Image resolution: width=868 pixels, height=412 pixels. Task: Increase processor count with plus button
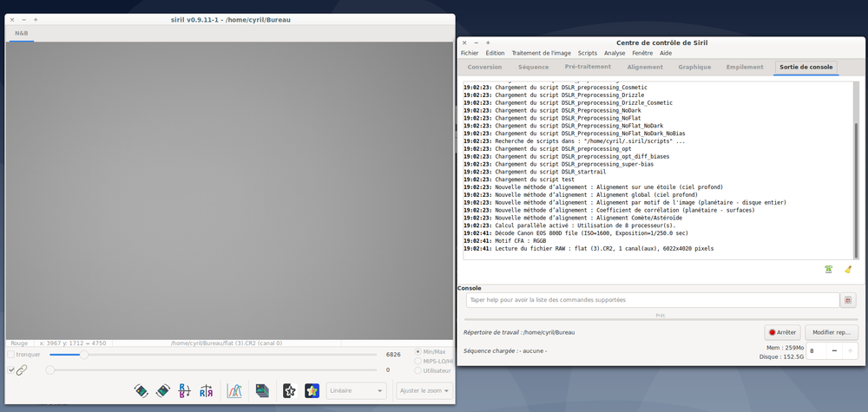coord(851,350)
